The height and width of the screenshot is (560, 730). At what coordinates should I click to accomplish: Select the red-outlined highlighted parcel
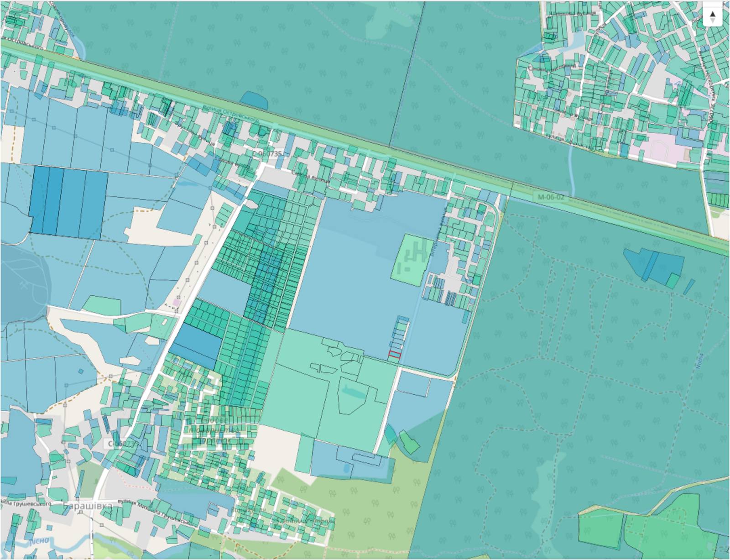click(394, 355)
